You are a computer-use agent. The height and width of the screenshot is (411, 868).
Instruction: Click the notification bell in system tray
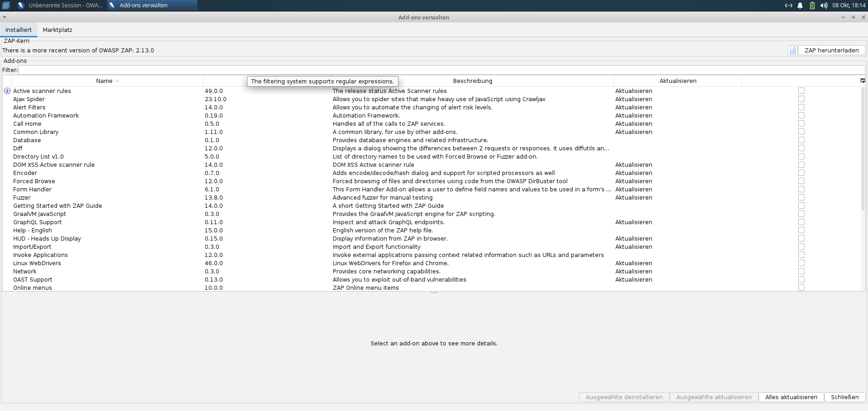click(x=800, y=5)
